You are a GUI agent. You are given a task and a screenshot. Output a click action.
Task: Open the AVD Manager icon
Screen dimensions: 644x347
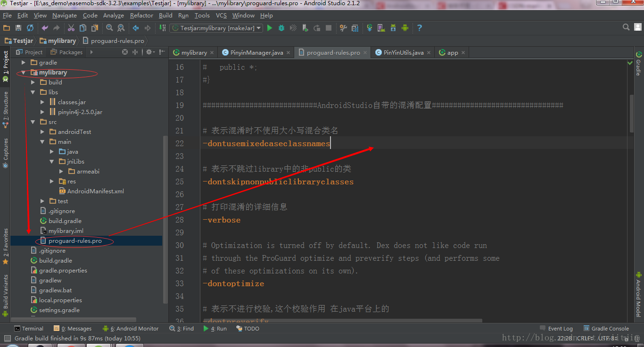point(381,28)
